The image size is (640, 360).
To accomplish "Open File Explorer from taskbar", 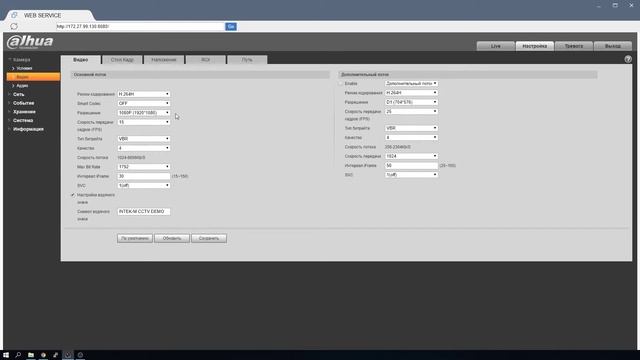I will pos(31,355).
